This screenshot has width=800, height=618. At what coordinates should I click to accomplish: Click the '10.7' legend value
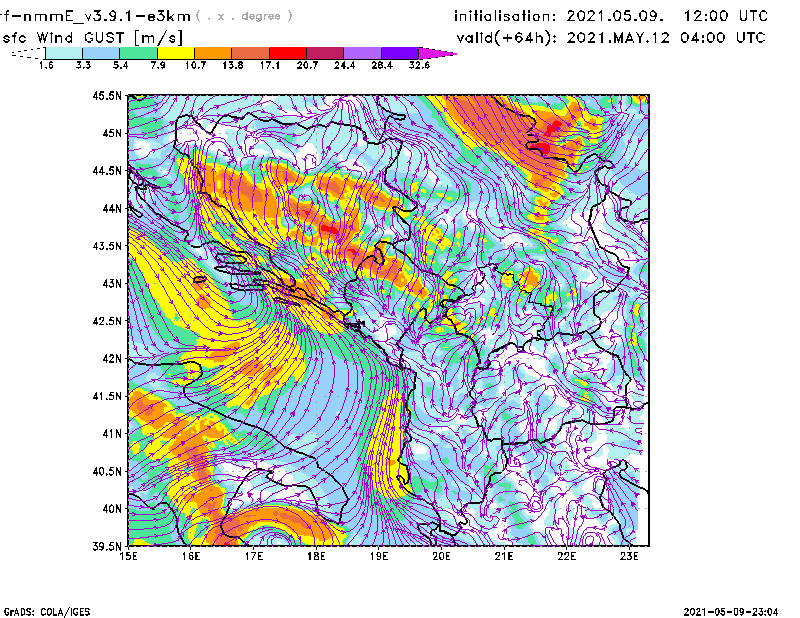(195, 65)
